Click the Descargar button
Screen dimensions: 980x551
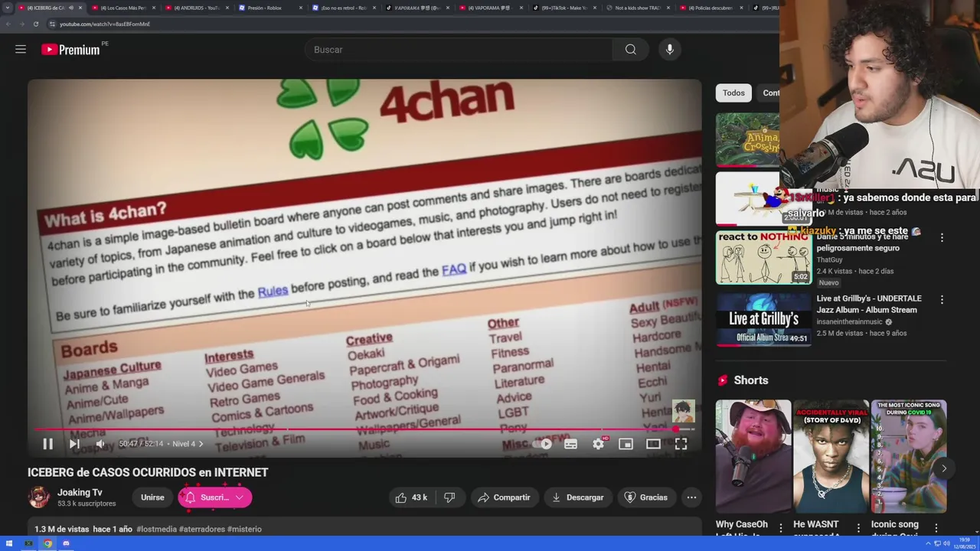[x=577, y=497]
